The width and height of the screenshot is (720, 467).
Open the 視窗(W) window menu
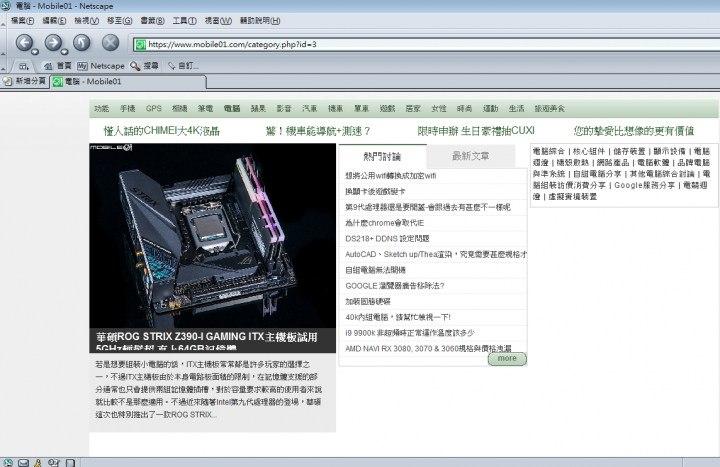[x=218, y=21]
